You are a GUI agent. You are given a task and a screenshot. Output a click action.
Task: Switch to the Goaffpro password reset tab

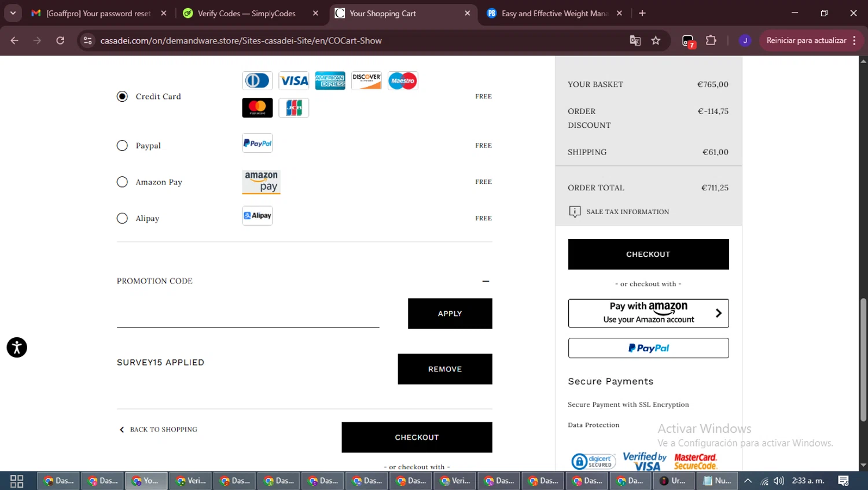[98, 13]
